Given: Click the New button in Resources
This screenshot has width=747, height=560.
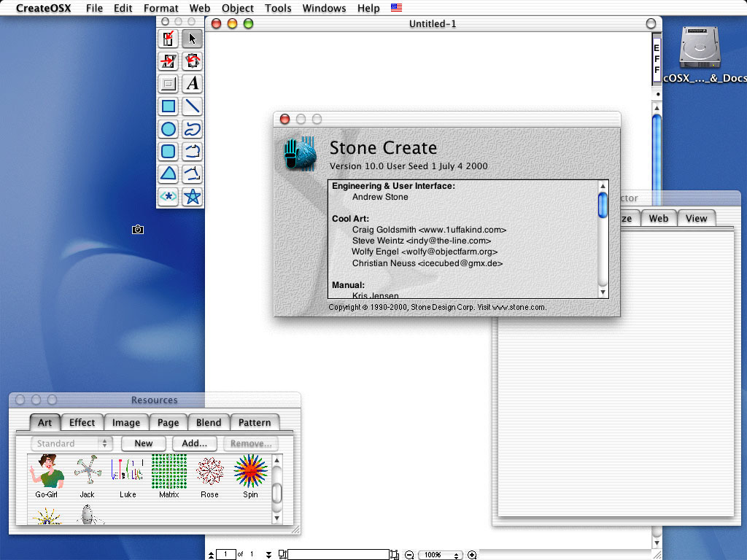Looking at the screenshot, I should pyautogui.click(x=144, y=443).
